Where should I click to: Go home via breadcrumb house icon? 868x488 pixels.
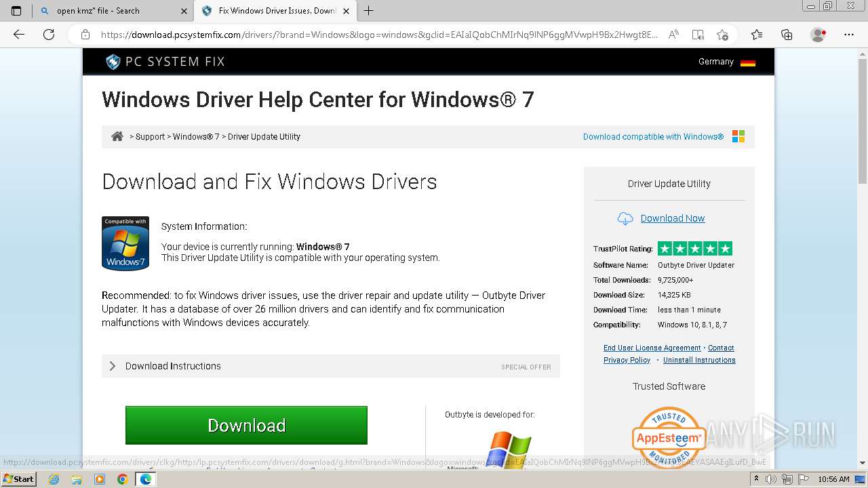pyautogui.click(x=117, y=136)
